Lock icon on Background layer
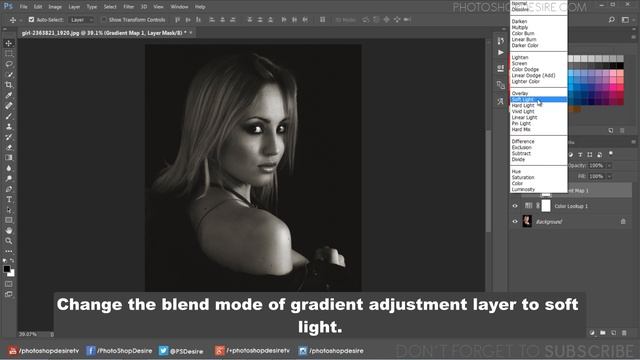Viewport: 640px width, 360px height. 623,222
